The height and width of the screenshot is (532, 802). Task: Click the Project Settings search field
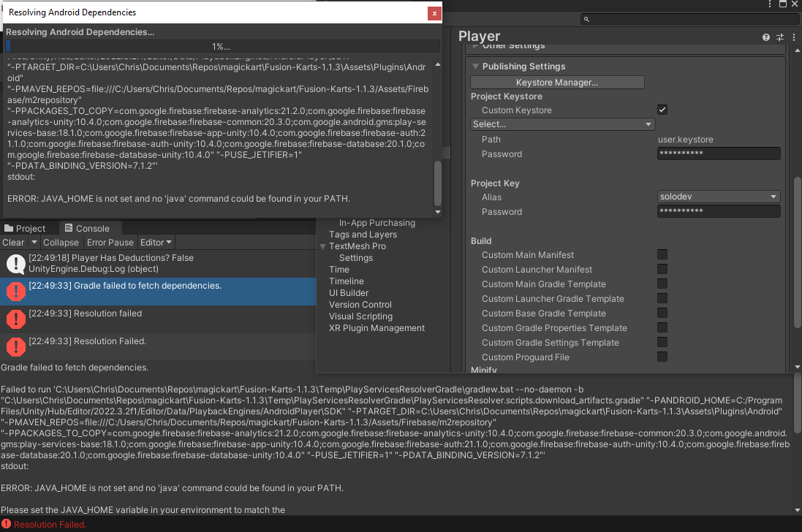[x=689, y=20]
